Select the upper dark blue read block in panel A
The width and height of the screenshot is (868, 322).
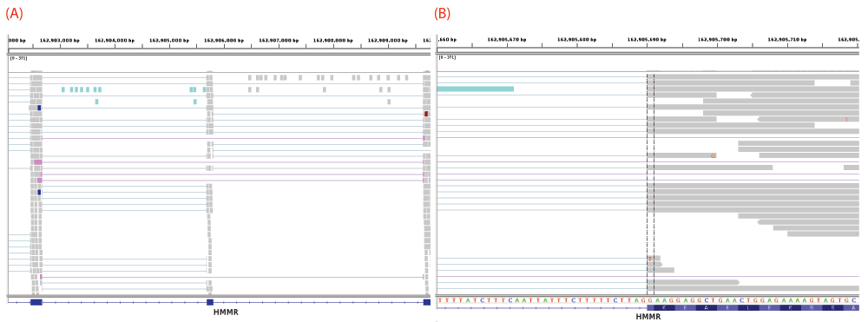(x=39, y=108)
